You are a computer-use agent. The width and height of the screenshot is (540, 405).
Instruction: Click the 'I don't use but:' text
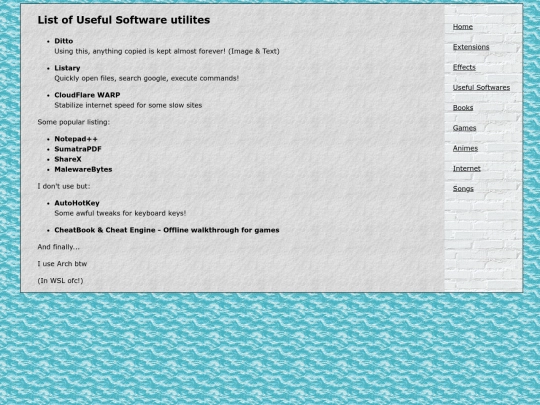64,186
